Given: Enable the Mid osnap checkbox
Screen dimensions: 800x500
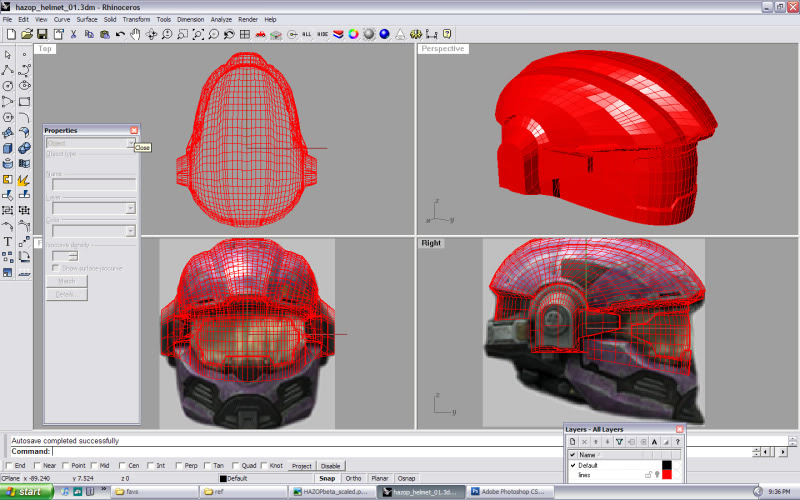Looking at the screenshot, I should click(94, 465).
